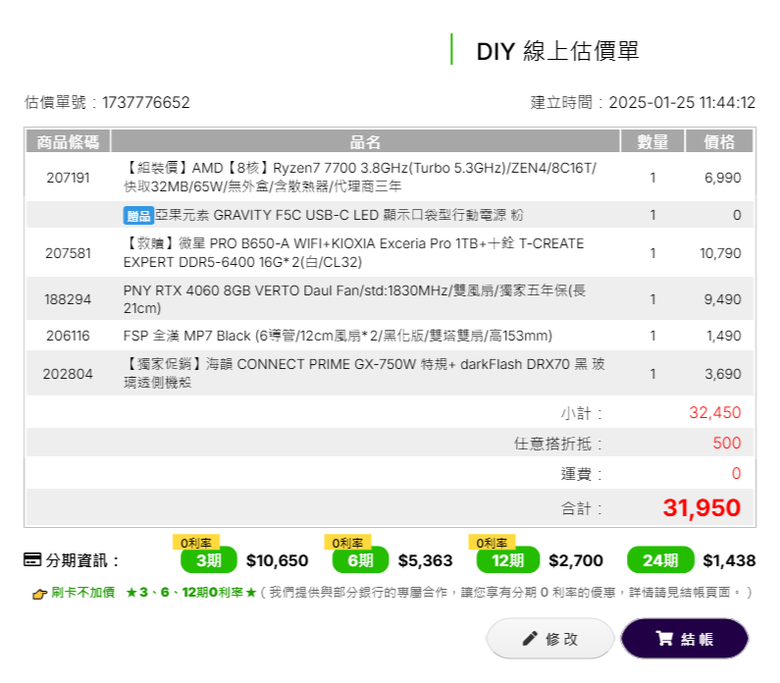Viewport: 780px width, 683px height.
Task: Click the installment amount $5,363
Action: click(425, 561)
